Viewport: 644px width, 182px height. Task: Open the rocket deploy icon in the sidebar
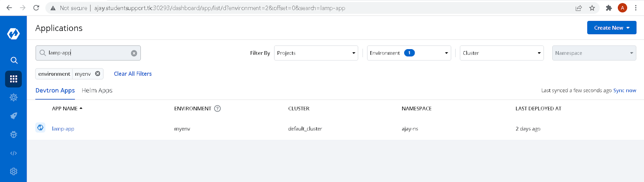(14, 116)
